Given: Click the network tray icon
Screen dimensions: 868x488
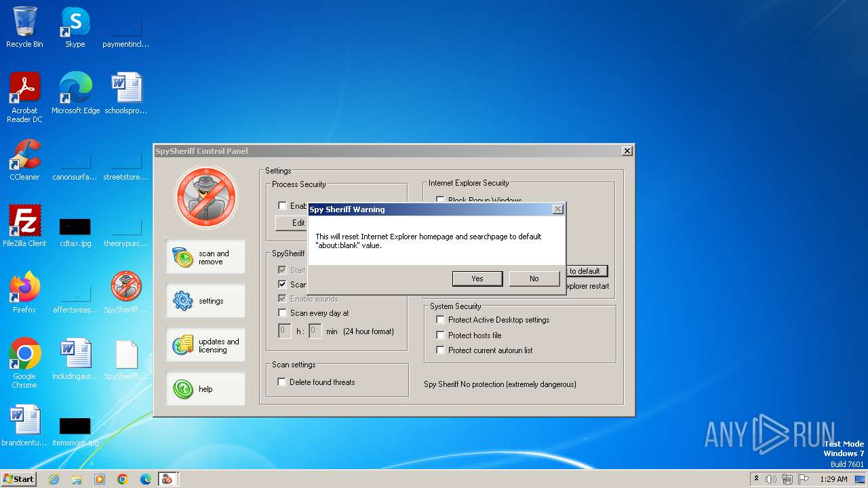Looking at the screenshot, I should point(787,479).
